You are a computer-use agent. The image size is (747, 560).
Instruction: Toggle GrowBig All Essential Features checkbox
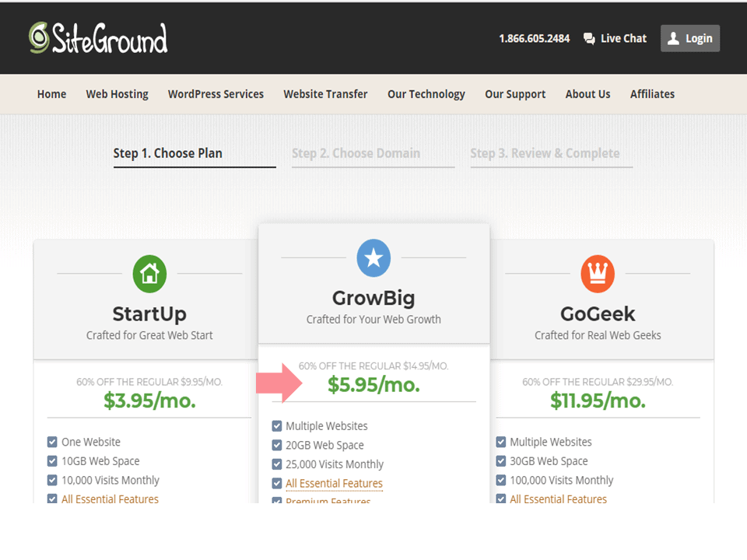click(277, 483)
